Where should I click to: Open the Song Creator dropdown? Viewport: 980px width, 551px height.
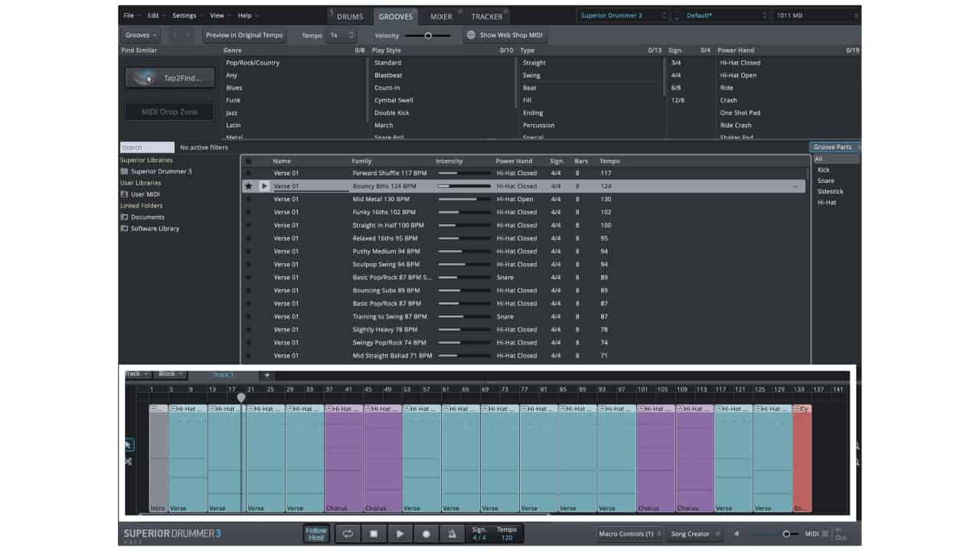[695, 533]
